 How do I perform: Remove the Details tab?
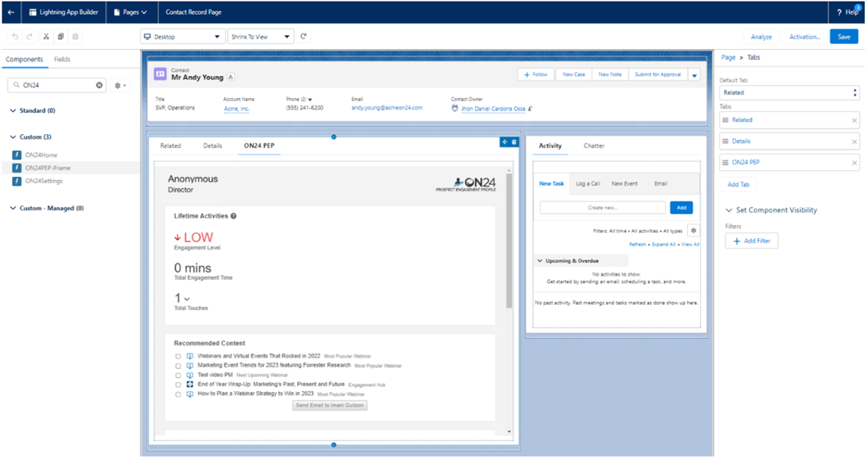click(x=854, y=142)
